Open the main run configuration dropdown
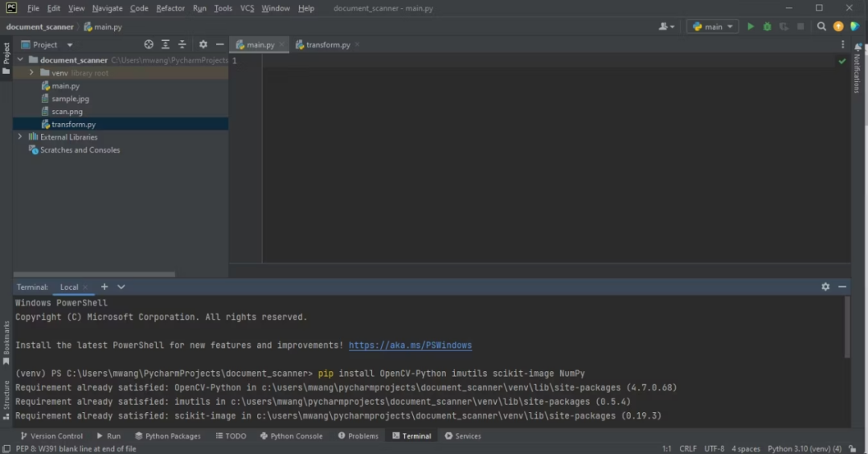Viewport: 868px width, 454px height. [713, 27]
